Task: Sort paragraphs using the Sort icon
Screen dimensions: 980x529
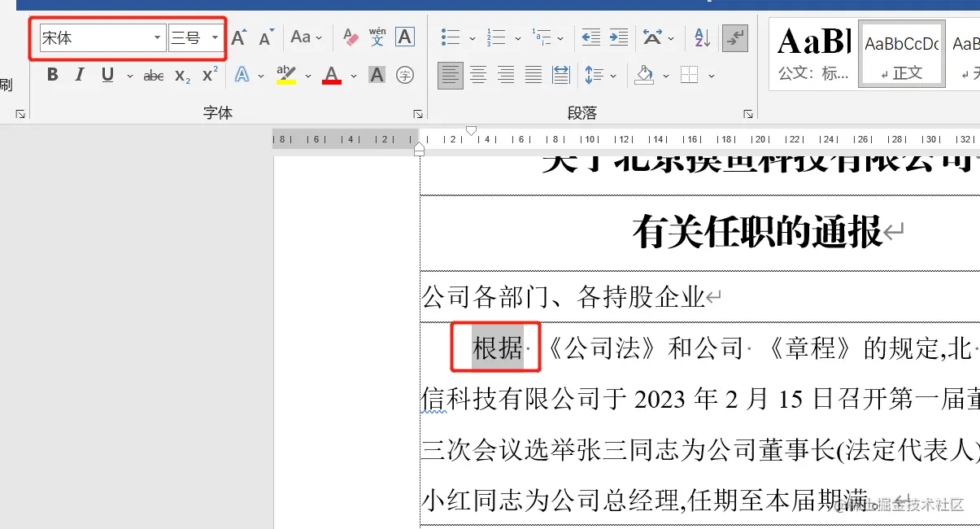Action: [x=701, y=37]
